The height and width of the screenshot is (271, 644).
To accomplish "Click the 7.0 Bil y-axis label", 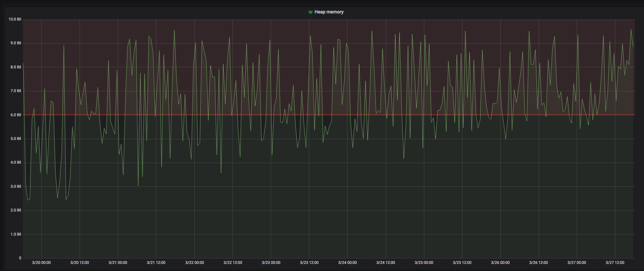I will coord(16,91).
